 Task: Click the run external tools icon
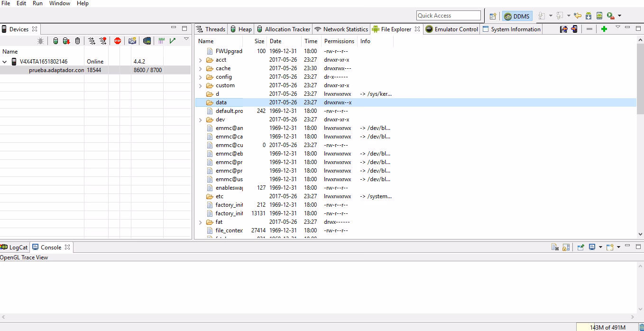[x=611, y=16]
